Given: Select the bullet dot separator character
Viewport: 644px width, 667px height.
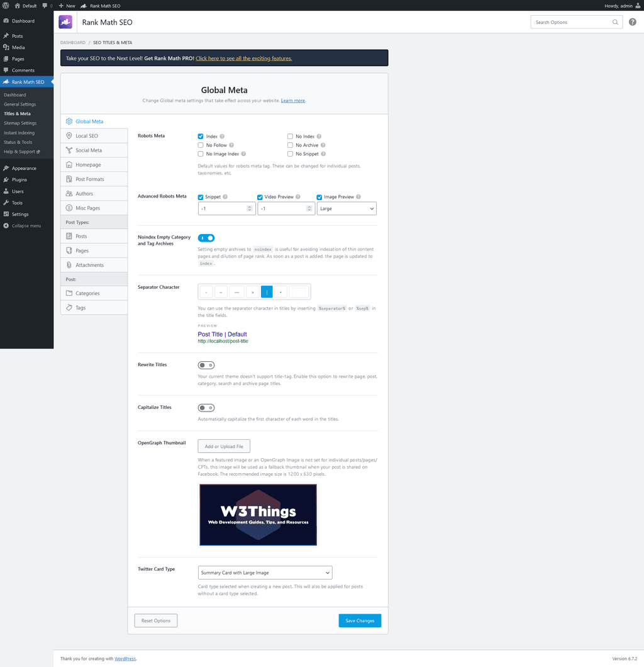Looking at the screenshot, I should [280, 292].
